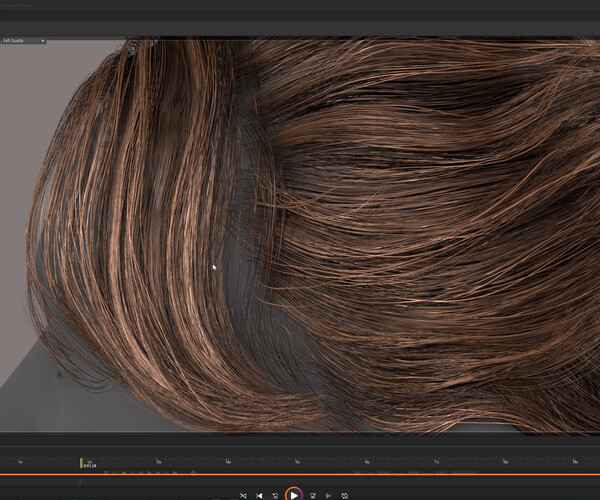This screenshot has height=500, width=600.
Task: Toggle the loop playback icon
Action: (345, 494)
